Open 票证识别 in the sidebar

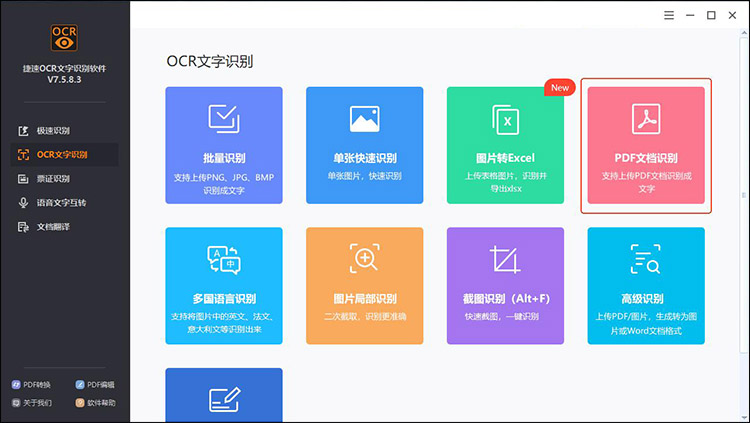pyautogui.click(x=64, y=178)
